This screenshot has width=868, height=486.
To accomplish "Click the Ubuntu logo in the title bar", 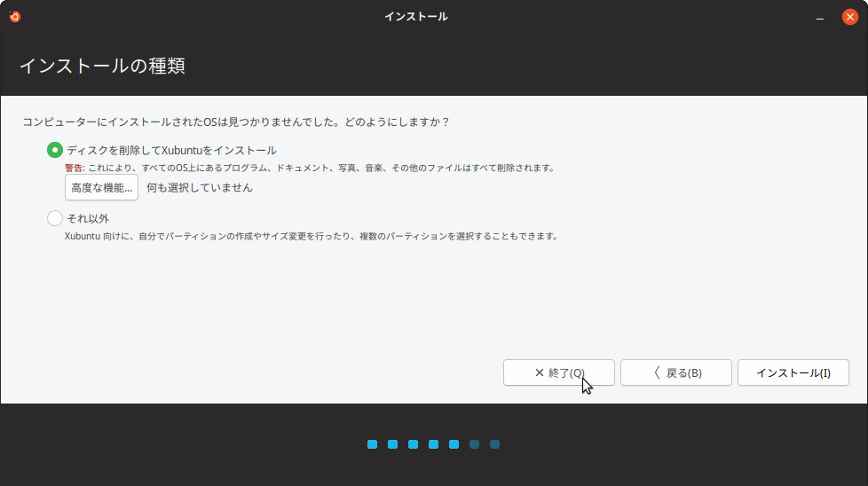I will (x=15, y=16).
